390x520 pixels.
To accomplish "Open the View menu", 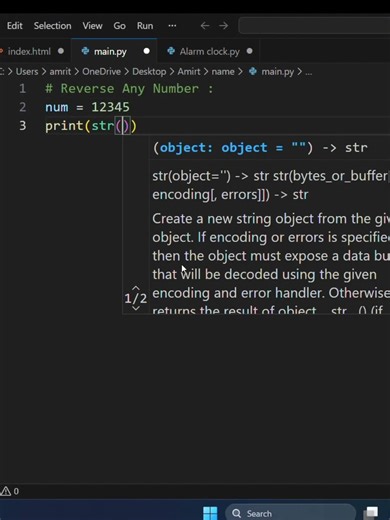I will point(92,26).
